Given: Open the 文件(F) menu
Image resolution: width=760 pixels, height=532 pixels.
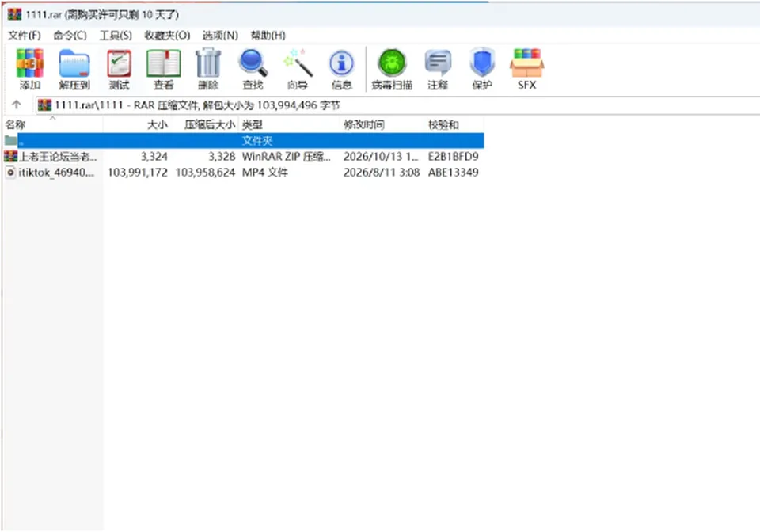Looking at the screenshot, I should pyautogui.click(x=25, y=36).
